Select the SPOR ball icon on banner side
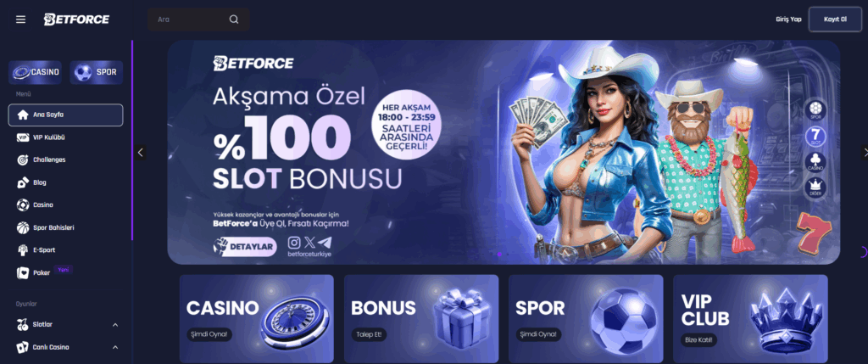The image size is (868, 364). (x=815, y=109)
